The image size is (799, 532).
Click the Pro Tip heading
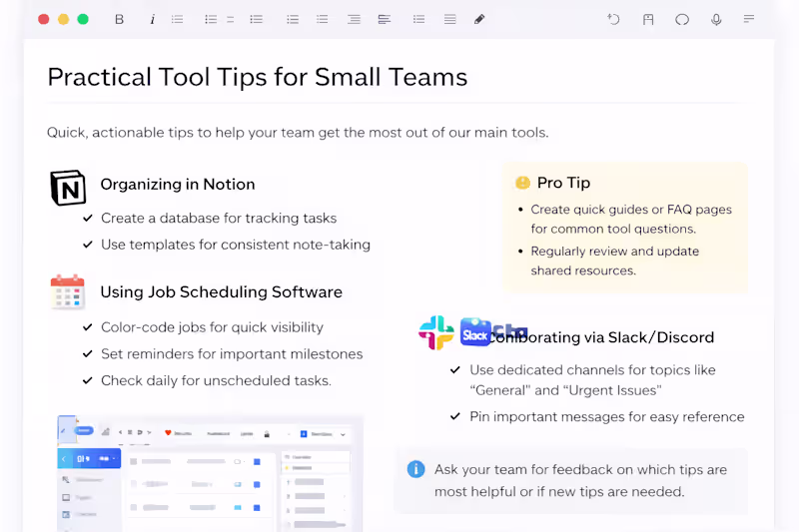click(563, 183)
